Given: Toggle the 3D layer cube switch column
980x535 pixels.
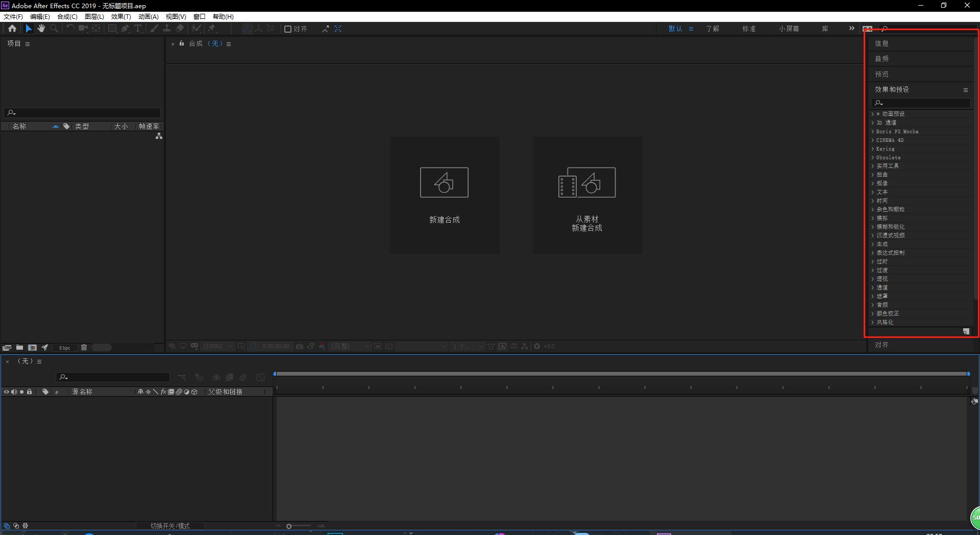Looking at the screenshot, I should coord(194,392).
